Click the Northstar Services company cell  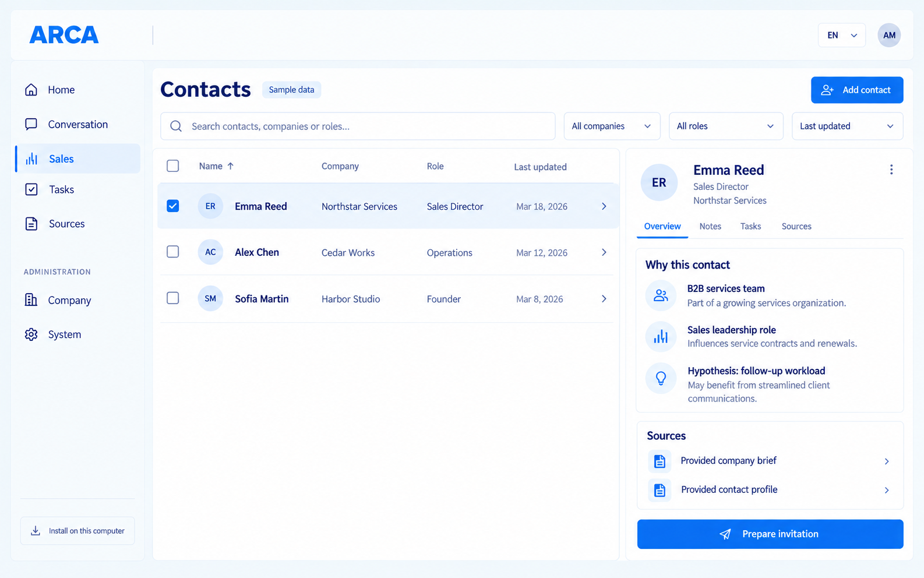coord(359,207)
